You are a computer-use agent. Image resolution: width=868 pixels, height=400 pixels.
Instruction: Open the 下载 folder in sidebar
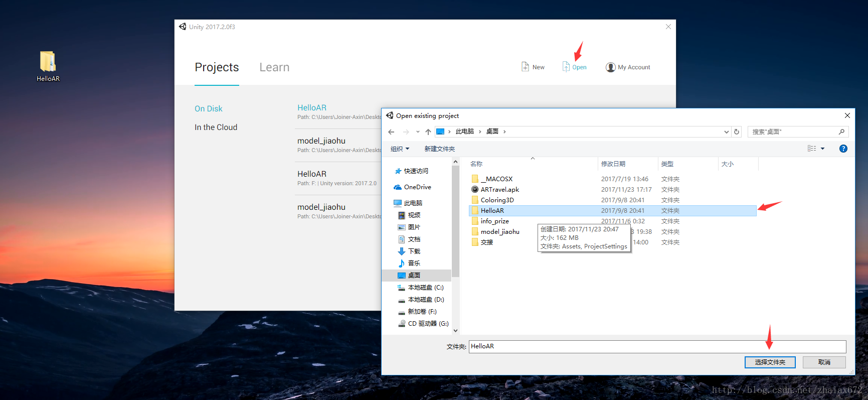[x=409, y=251]
